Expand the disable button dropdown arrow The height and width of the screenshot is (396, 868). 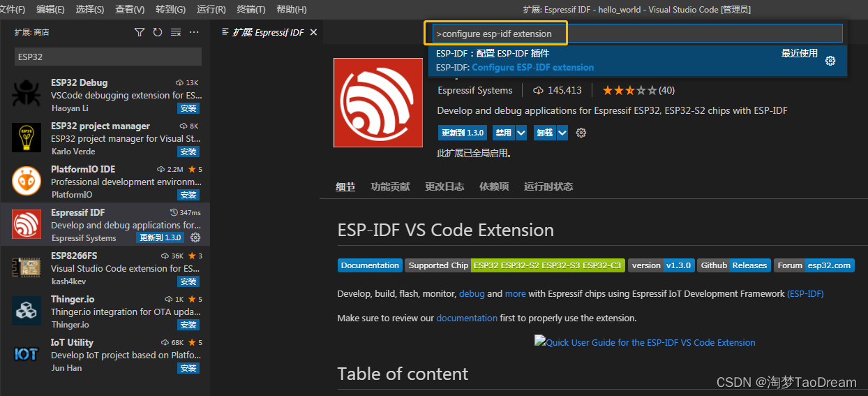click(523, 133)
